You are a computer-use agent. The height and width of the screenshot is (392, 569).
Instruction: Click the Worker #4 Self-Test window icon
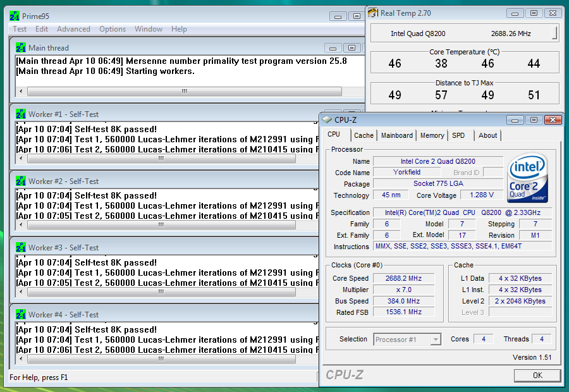click(21, 314)
